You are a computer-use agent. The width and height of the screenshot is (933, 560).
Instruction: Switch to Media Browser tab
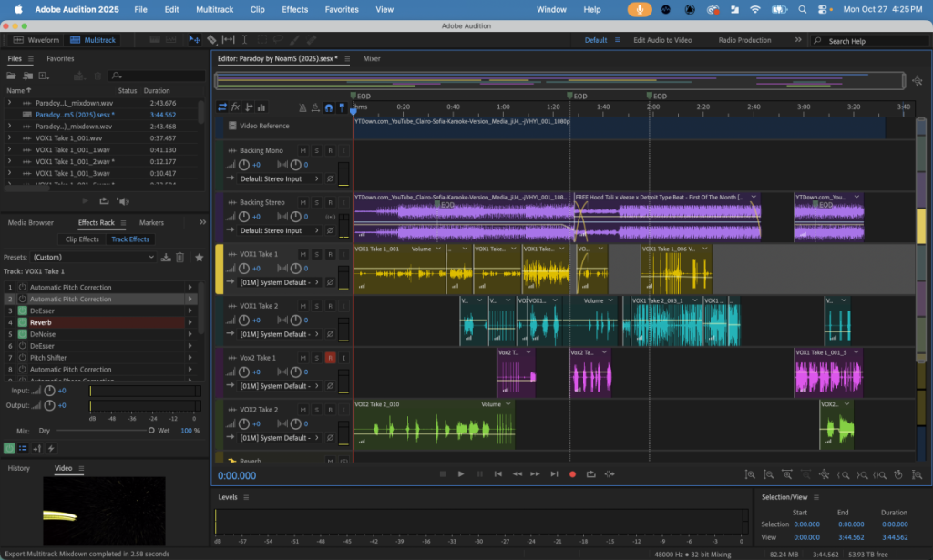click(30, 222)
